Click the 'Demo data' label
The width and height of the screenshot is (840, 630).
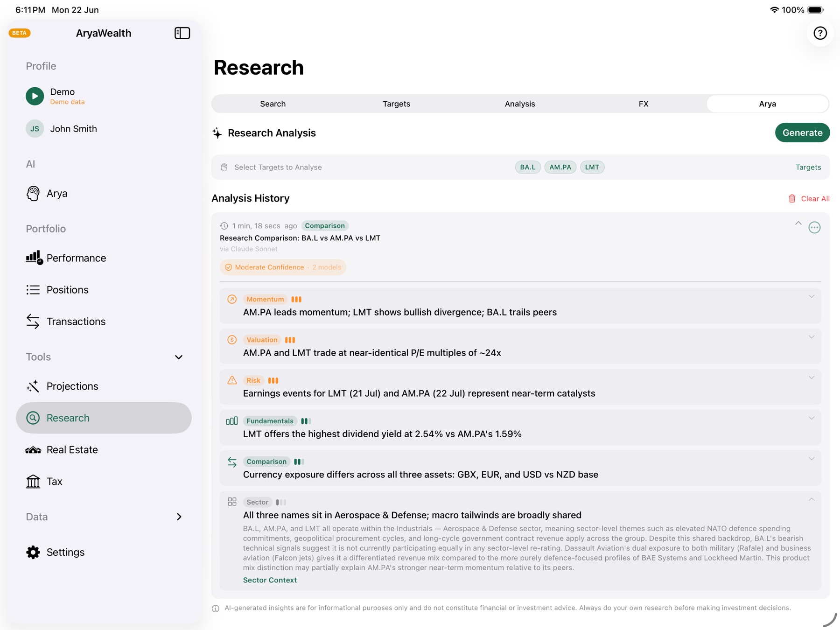[x=67, y=102]
